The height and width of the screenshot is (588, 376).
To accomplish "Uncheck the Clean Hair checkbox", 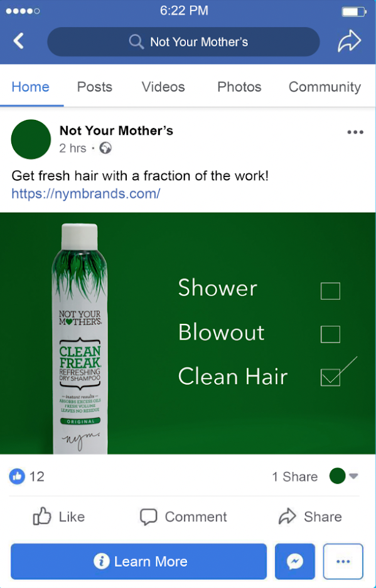I will 330,377.
